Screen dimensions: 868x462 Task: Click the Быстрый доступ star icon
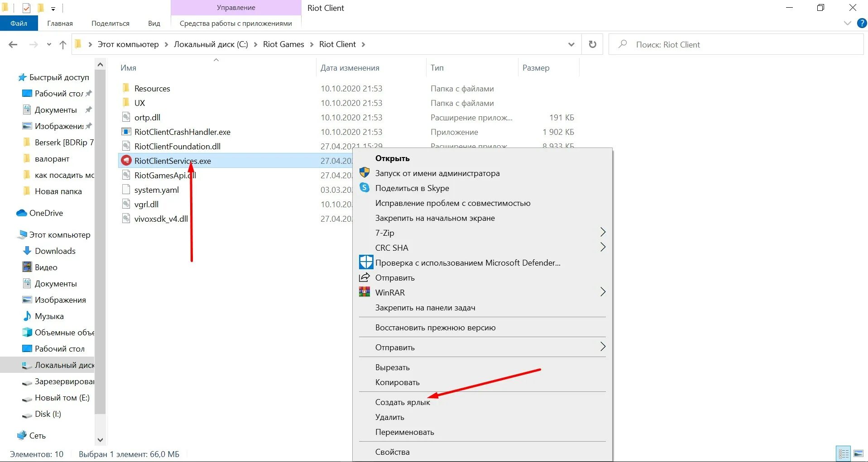(x=22, y=77)
